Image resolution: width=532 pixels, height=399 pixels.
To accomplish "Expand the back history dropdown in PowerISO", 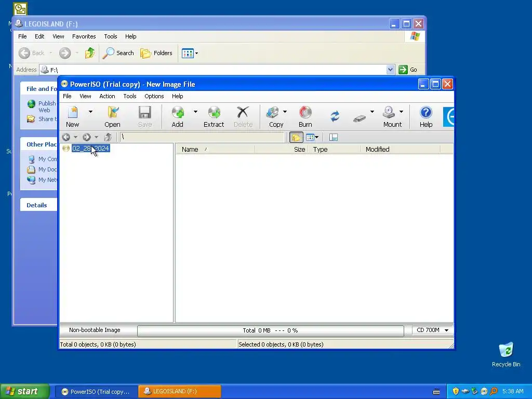I will 76,137.
